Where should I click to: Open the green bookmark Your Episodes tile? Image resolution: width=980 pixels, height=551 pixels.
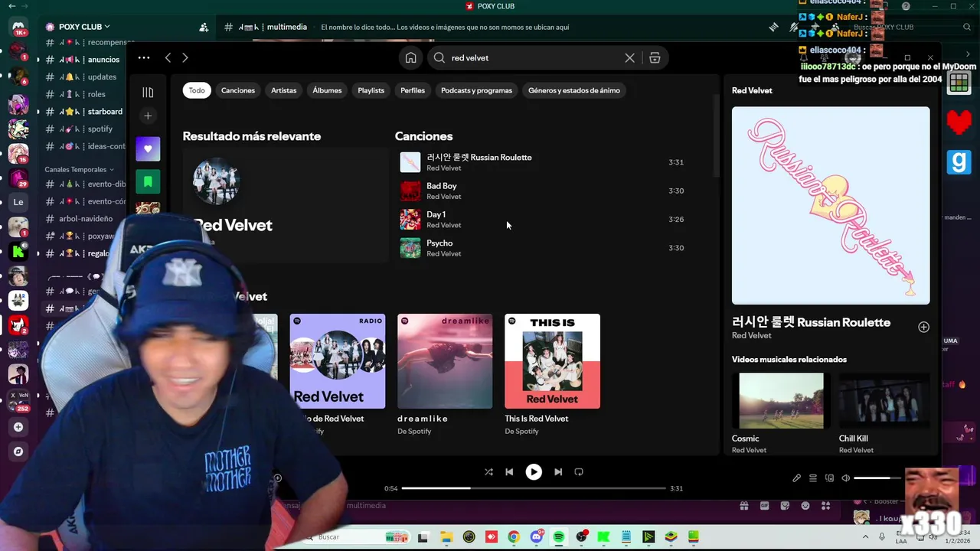[x=148, y=181]
